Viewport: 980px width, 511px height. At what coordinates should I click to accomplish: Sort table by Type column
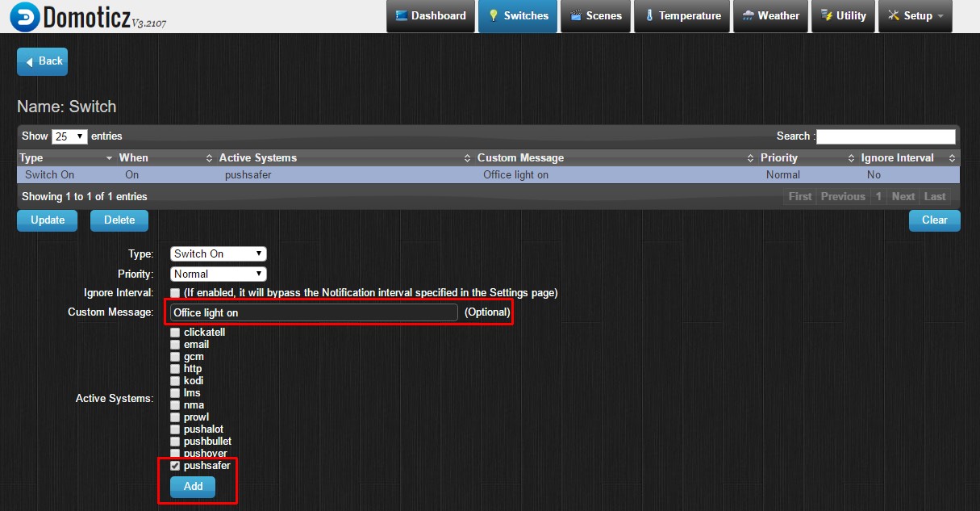coord(66,158)
